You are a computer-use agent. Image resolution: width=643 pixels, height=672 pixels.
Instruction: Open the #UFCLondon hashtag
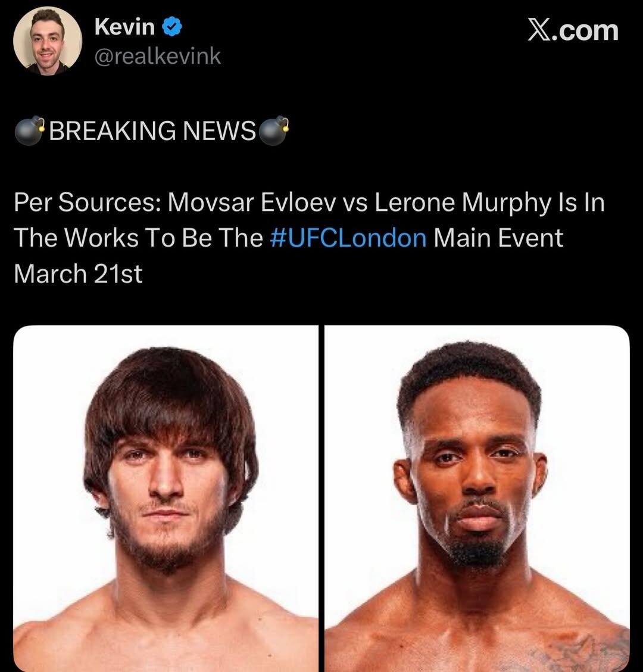(x=348, y=238)
